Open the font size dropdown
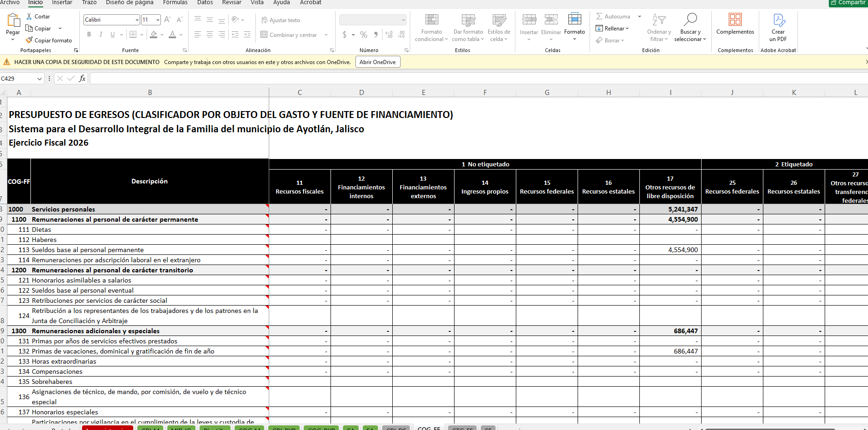Viewport: 868px width, 430px height. point(158,20)
